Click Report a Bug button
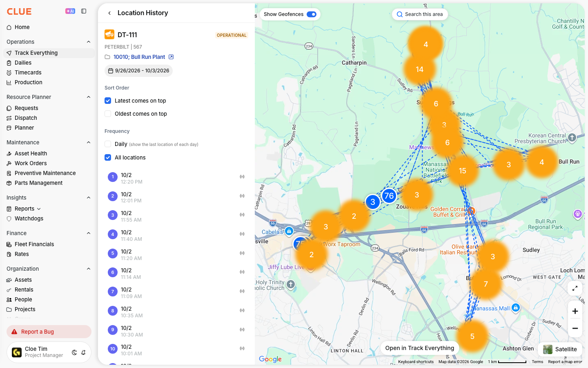Viewport: 588px width, 368px height. pyautogui.click(x=49, y=332)
